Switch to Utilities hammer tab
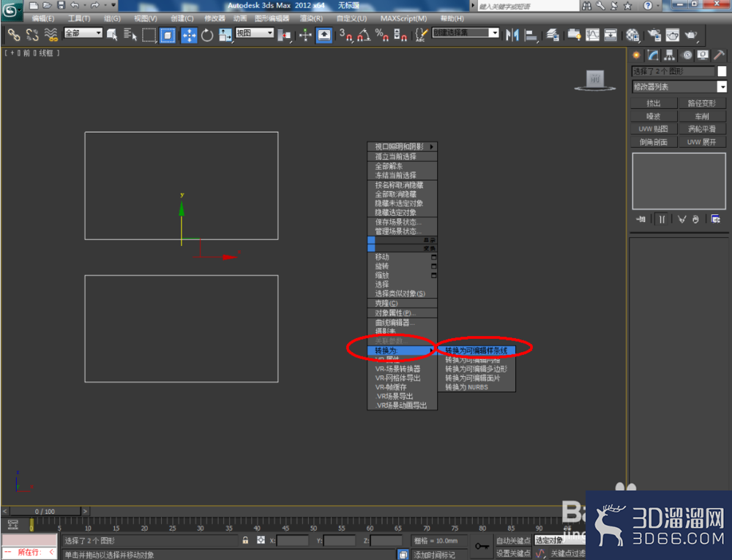732x560 pixels. (x=720, y=56)
